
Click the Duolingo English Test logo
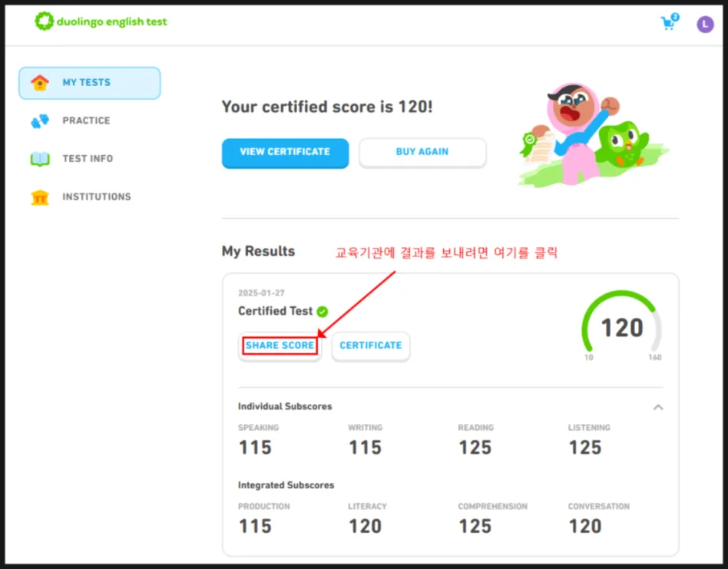click(x=101, y=22)
